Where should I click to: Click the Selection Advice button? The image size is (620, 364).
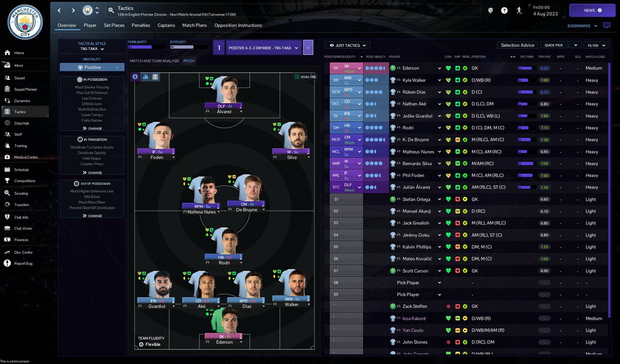click(x=518, y=45)
